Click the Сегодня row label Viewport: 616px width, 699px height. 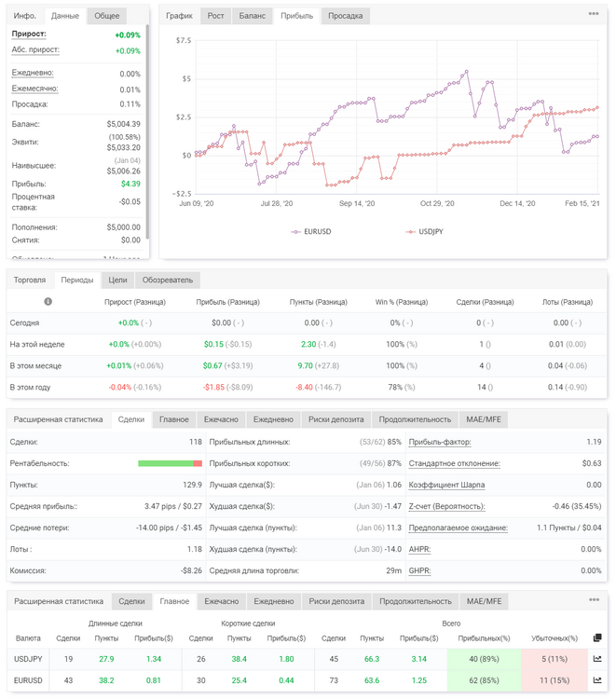pos(24,322)
